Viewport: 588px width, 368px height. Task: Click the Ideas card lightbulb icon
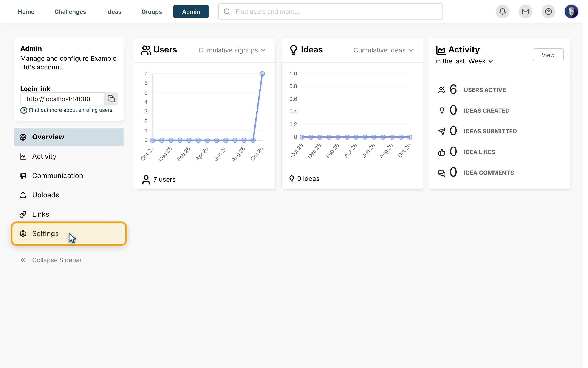[294, 50]
